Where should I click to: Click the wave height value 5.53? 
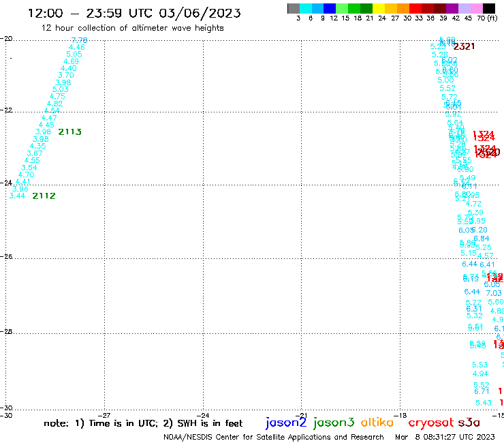coord(480,365)
